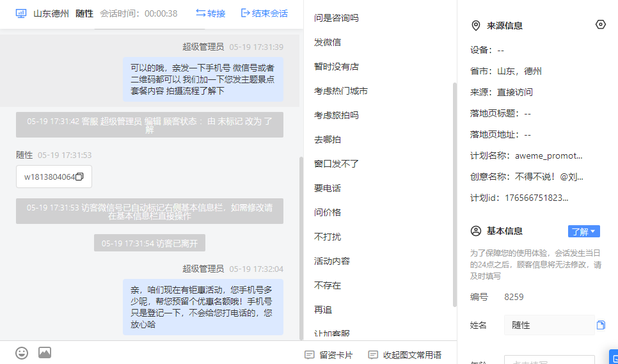Image resolution: width=618 pixels, height=364 pixels.
Task: Click the monitor device icon beside 山东德州
Action: 21,13
